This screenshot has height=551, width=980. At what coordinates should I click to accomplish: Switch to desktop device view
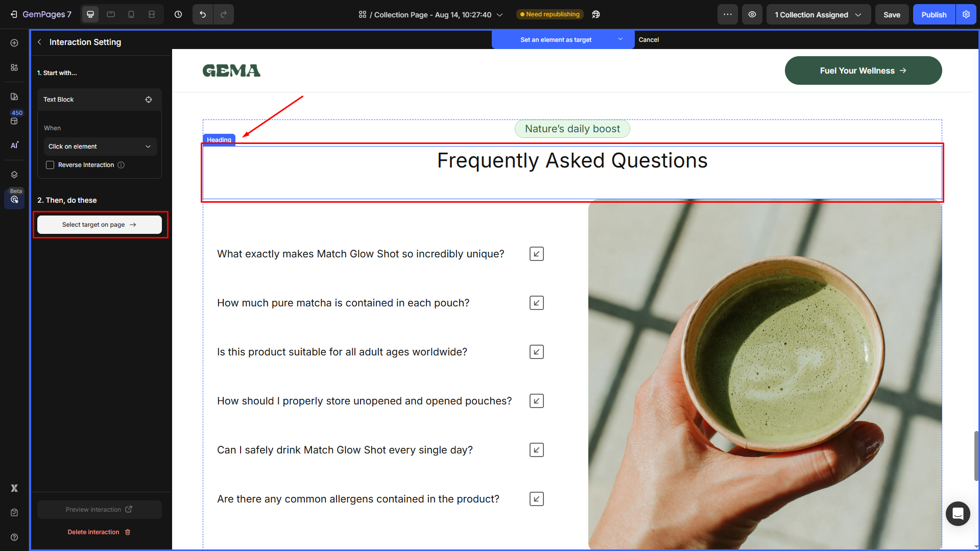(x=90, y=14)
